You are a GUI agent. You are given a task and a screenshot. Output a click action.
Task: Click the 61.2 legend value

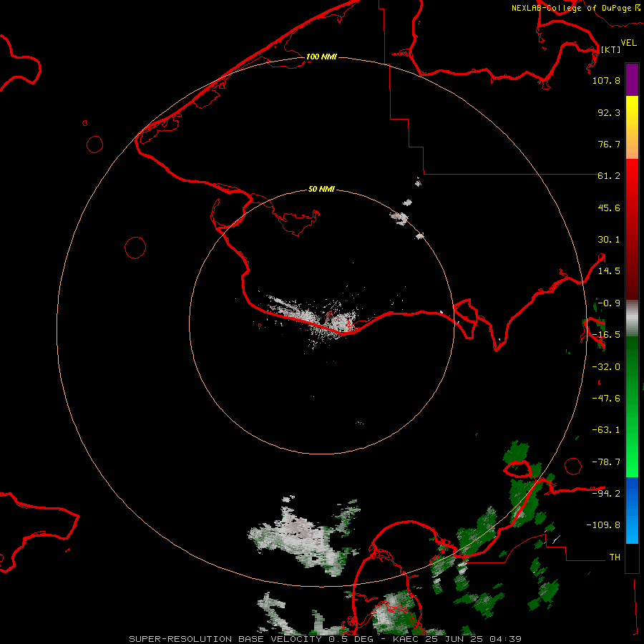(609, 176)
